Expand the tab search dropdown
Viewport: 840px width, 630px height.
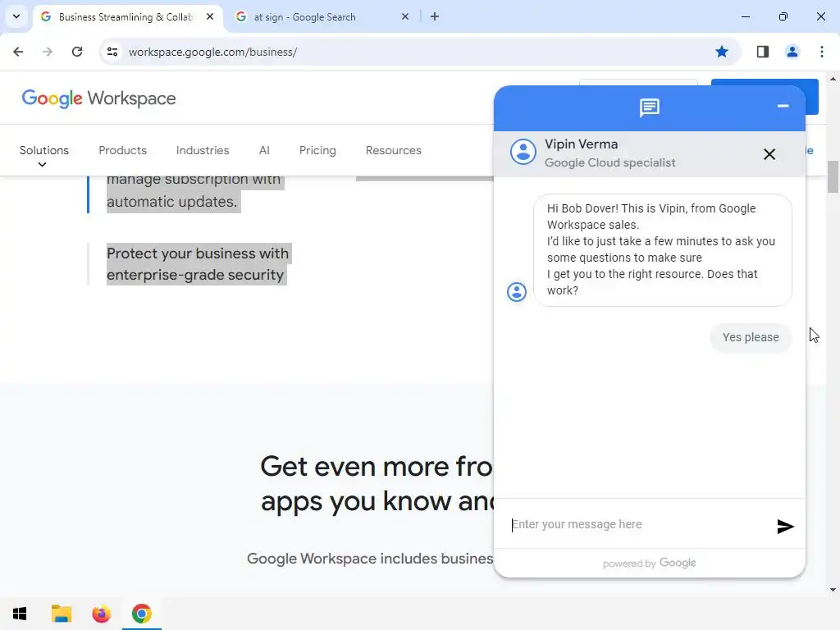tap(16, 16)
